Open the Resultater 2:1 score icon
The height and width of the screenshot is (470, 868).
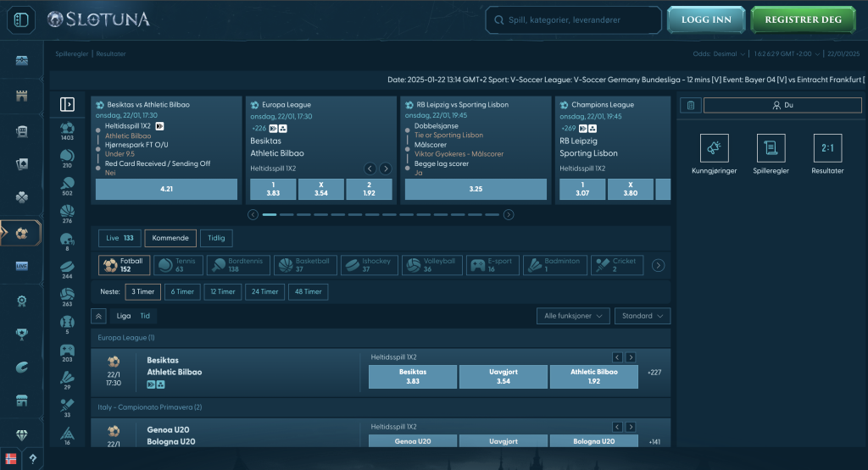[827, 148]
